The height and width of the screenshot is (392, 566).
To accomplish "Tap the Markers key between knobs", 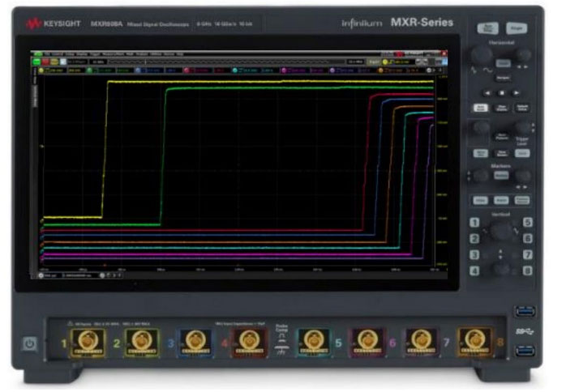I will [501, 175].
